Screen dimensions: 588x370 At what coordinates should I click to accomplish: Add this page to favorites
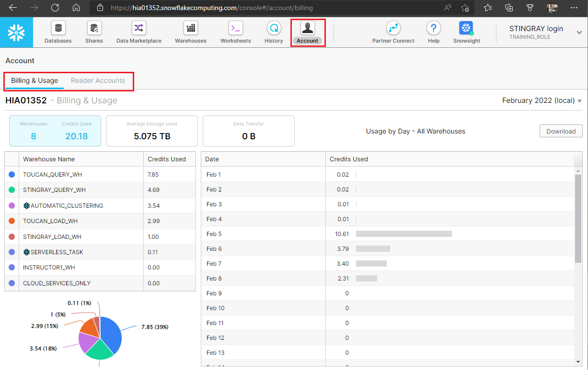click(x=464, y=8)
